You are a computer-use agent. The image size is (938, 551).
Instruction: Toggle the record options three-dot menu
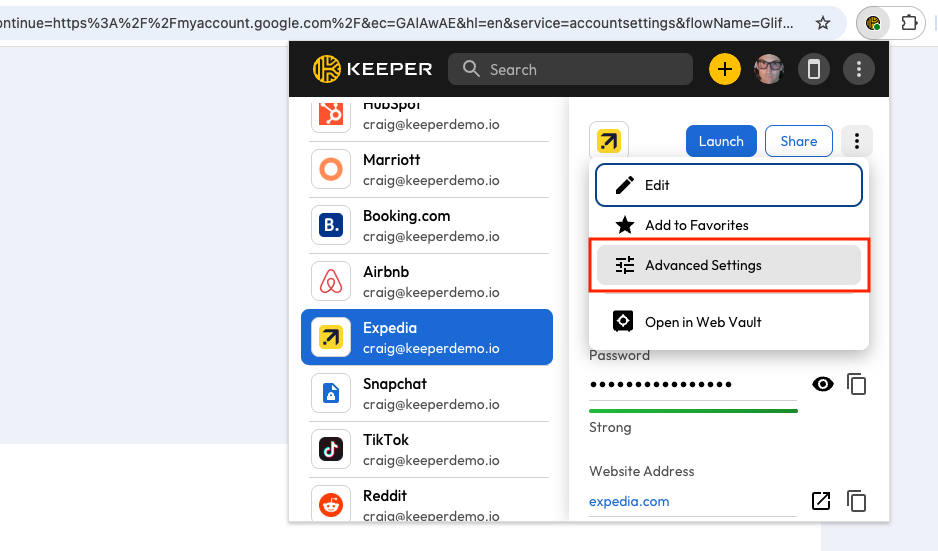click(856, 141)
